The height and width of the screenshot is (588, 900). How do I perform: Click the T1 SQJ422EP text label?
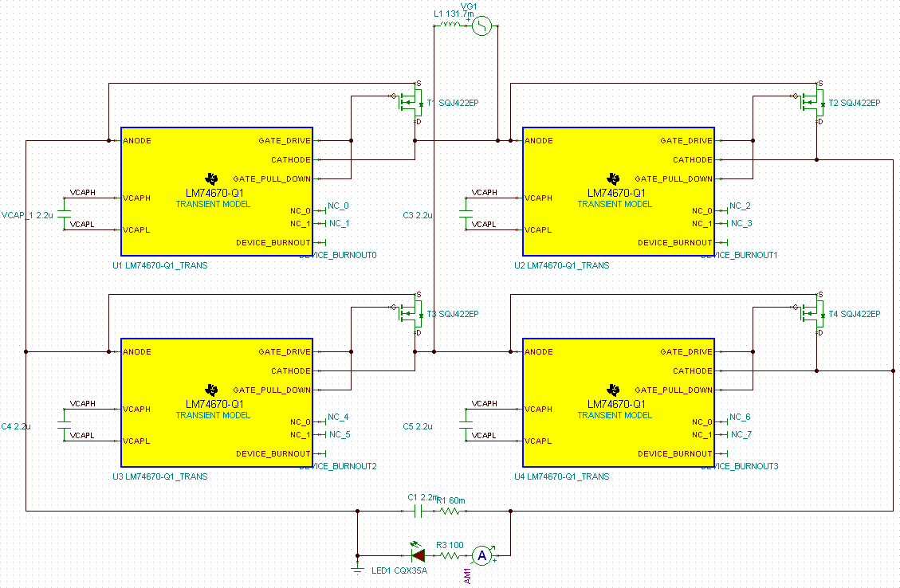point(453,104)
